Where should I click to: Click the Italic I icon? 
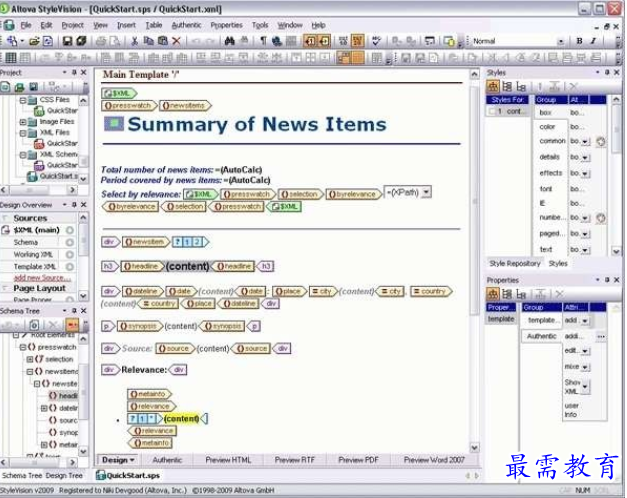point(593,41)
